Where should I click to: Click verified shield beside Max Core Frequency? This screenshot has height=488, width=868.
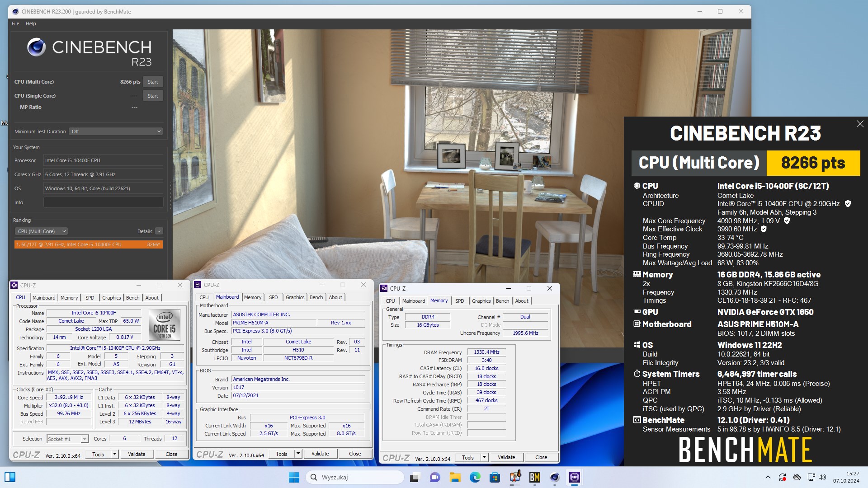[787, 221]
